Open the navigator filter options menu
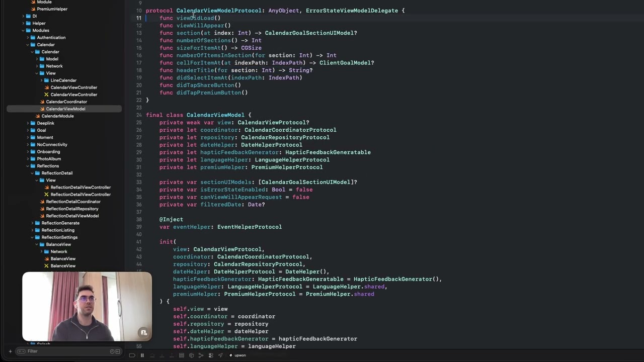The height and width of the screenshot is (362, 644). [x=21, y=351]
